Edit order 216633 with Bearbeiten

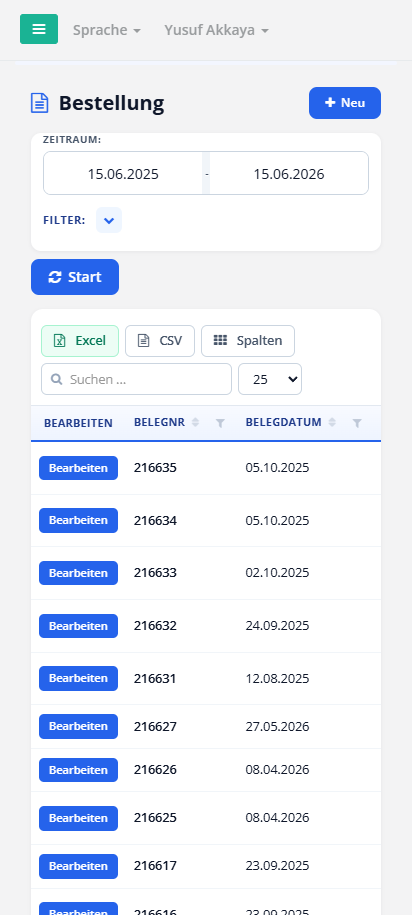(x=78, y=573)
